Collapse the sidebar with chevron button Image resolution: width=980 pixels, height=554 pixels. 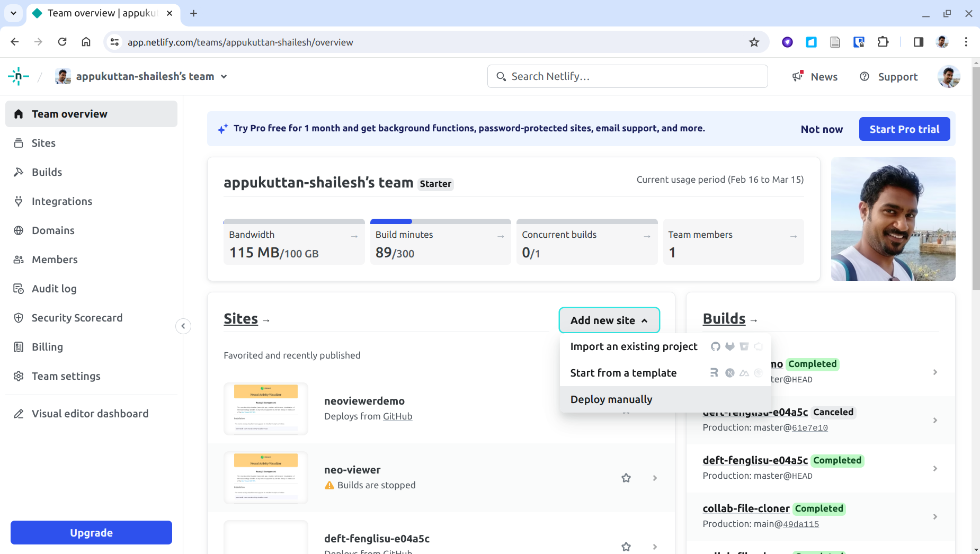(183, 326)
